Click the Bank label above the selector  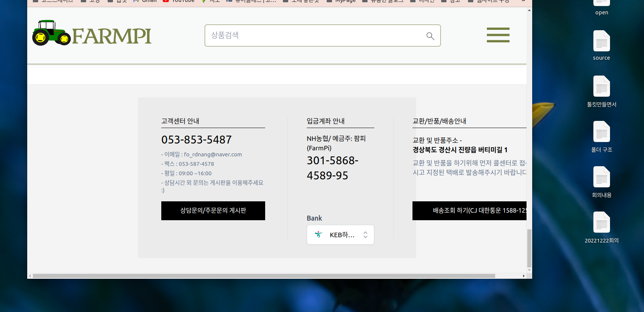tap(314, 218)
